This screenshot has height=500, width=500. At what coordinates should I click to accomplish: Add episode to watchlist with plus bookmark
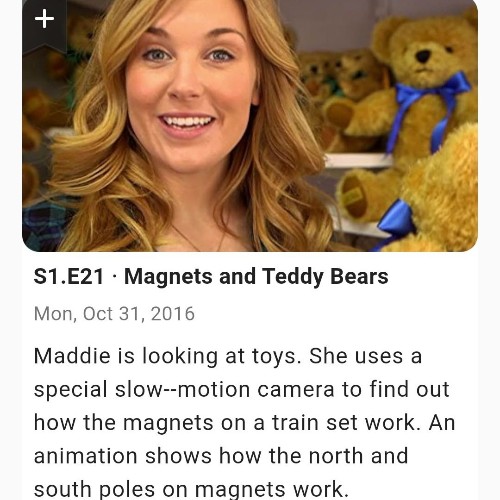44,23
